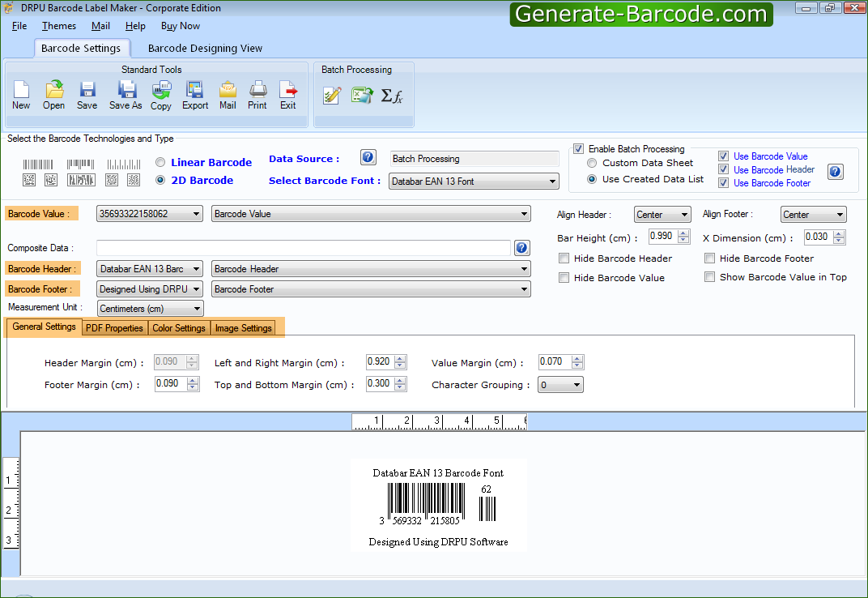Open the Sequence Generator fx icon
868x598 pixels.
tap(392, 96)
